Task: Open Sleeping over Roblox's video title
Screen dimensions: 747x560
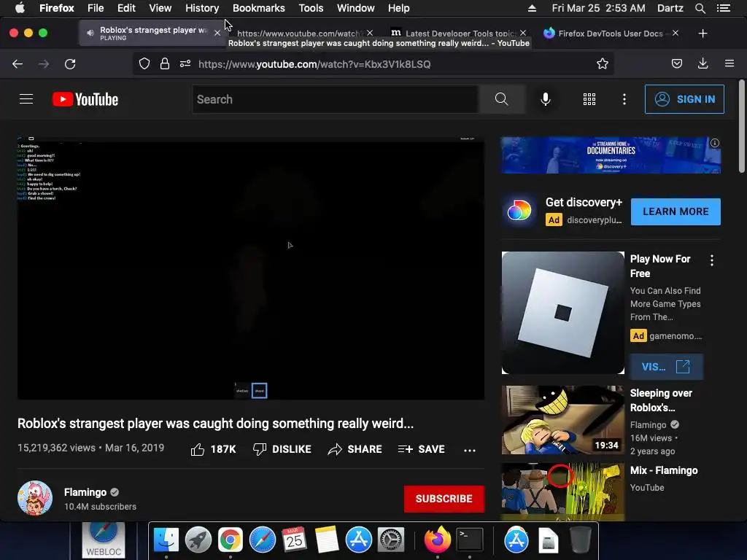Action: [x=661, y=400]
